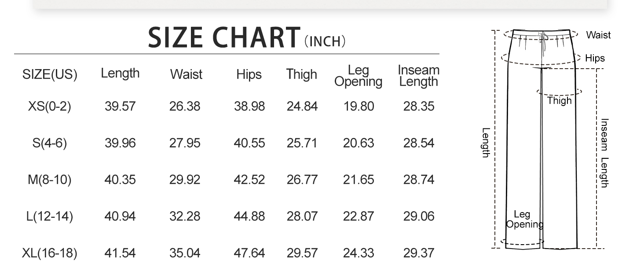Select the Hips label beside pants diagram
The width and height of the screenshot is (644, 264).
pyautogui.click(x=595, y=59)
